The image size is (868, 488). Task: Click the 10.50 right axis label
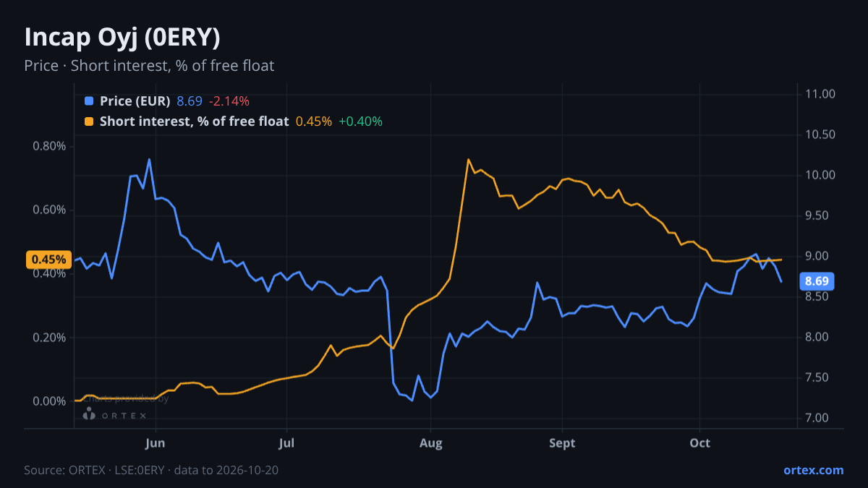tap(820, 134)
